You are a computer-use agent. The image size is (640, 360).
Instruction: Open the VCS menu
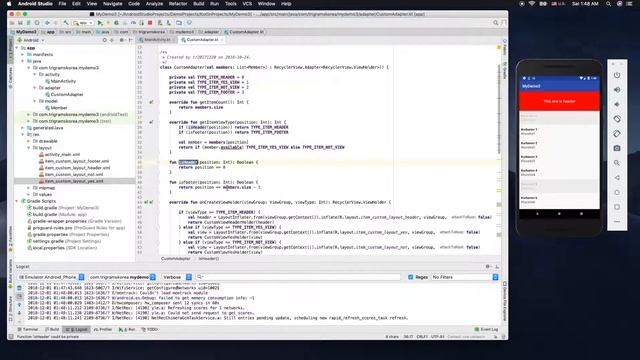coord(247,4)
